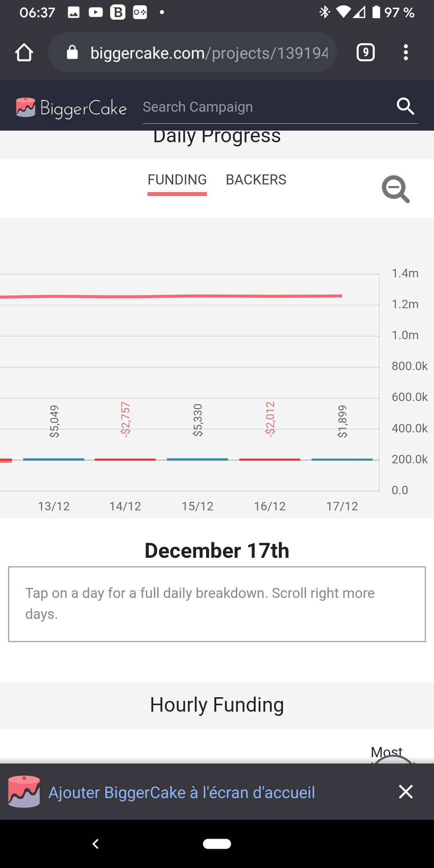Tap the Ajouter BiggerCake à l'écran d'accueil link
434x868 pixels.
pyautogui.click(x=182, y=792)
